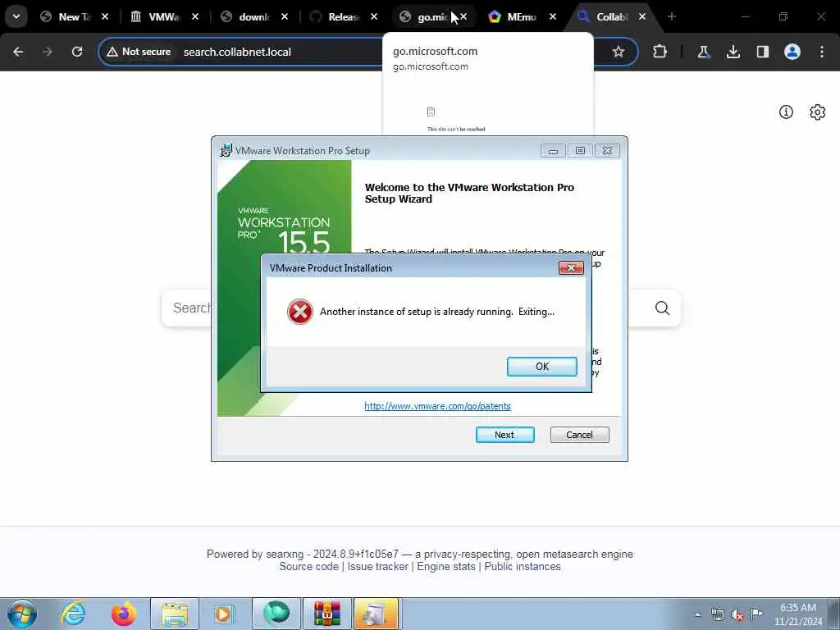Open a new browser tab
Screen dimensions: 840x630
coord(672,16)
